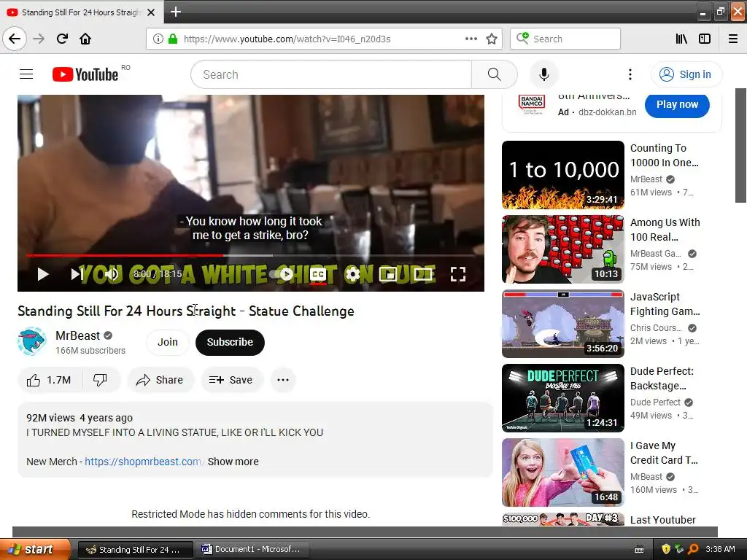Click Play now on the Bandai ad
Viewport: 747px width, 560px height.
point(677,104)
